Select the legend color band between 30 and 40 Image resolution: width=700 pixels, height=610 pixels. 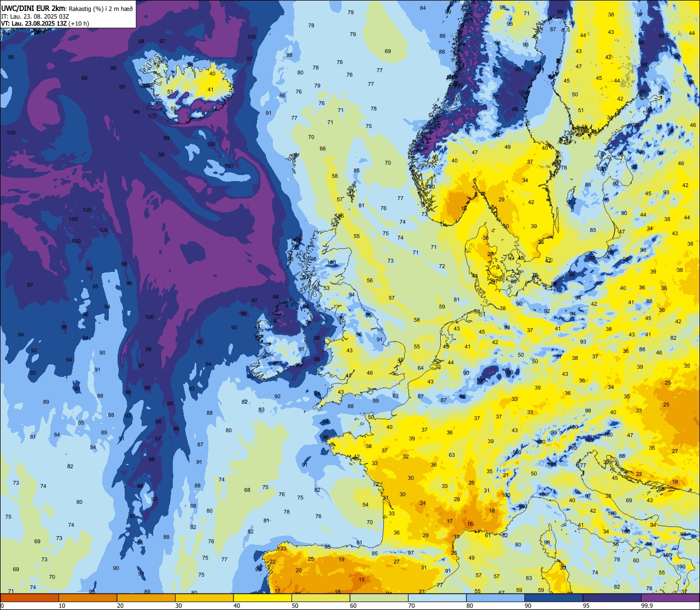204,598
